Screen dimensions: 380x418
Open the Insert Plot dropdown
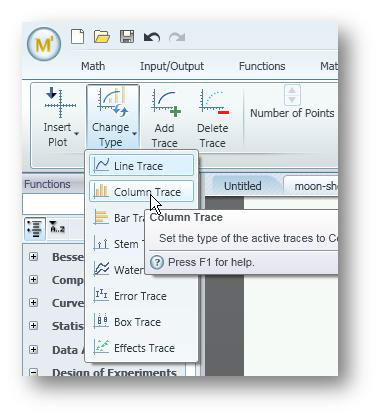[59, 117]
